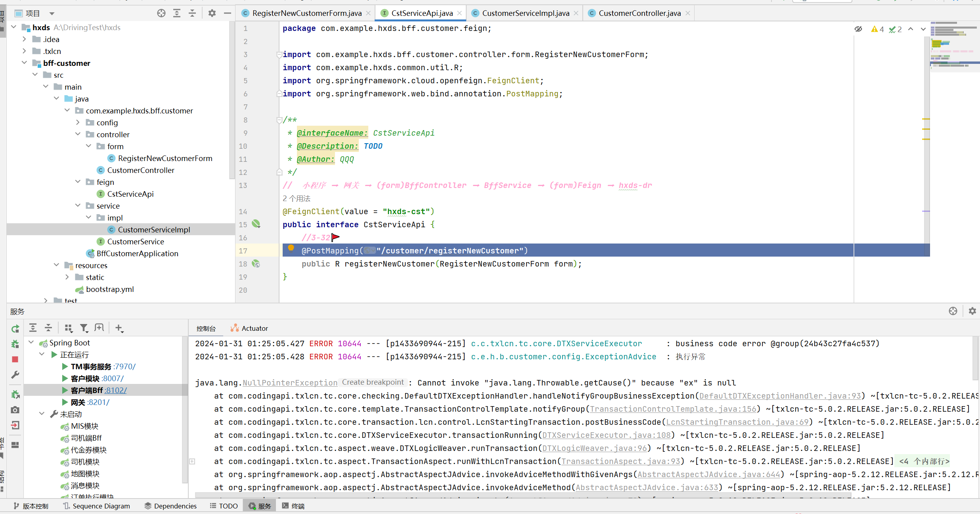Click the Create breakpoint inlay button
Screen dimensions: 980x514
[x=373, y=382]
